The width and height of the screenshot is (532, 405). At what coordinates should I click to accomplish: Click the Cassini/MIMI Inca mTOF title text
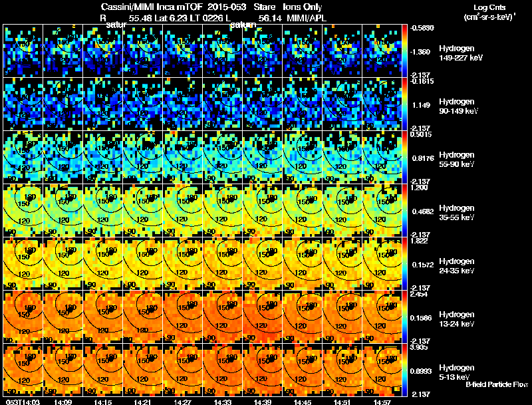[152, 7]
